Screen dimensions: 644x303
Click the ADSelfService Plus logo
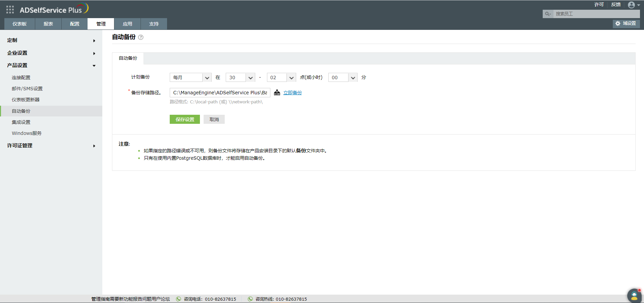coord(52,9)
